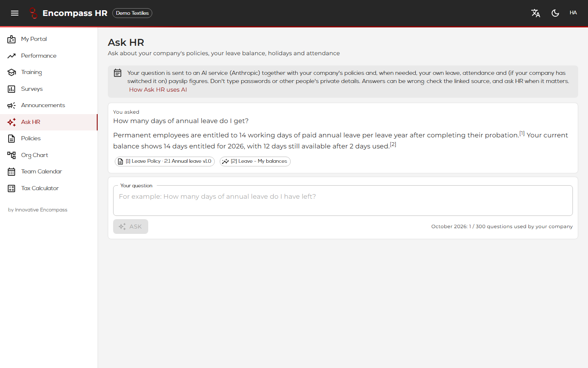Click the Training graduation cap icon
Viewport: 588px width, 368px height.
pos(11,72)
